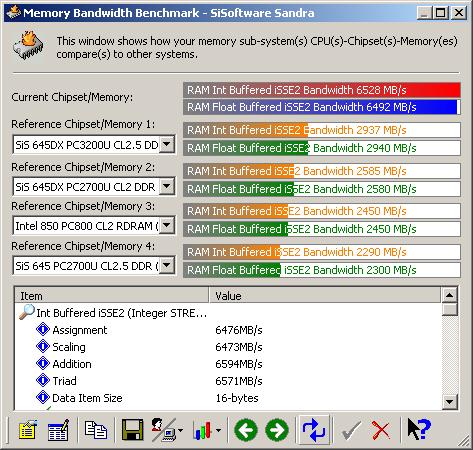Screen dimensions: 473x450
Task: Open the table edit icon in toolbar
Action: point(58,430)
